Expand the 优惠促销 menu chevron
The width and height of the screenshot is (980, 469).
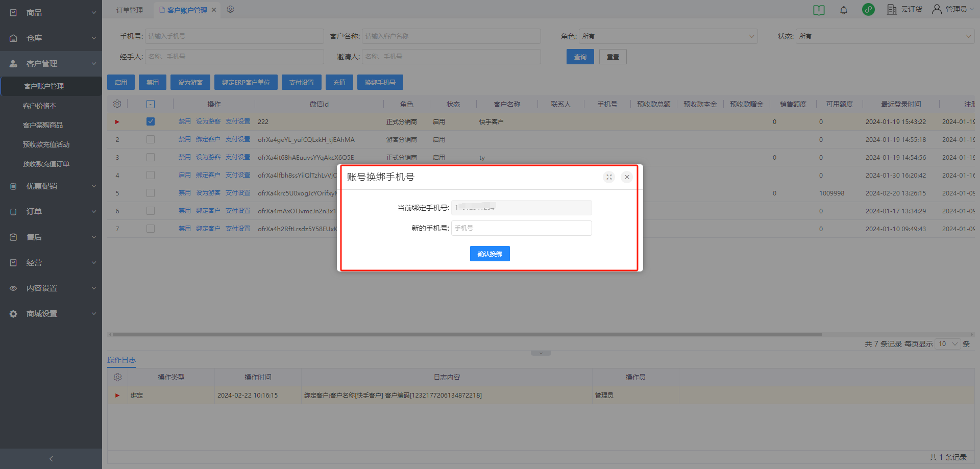pos(94,186)
